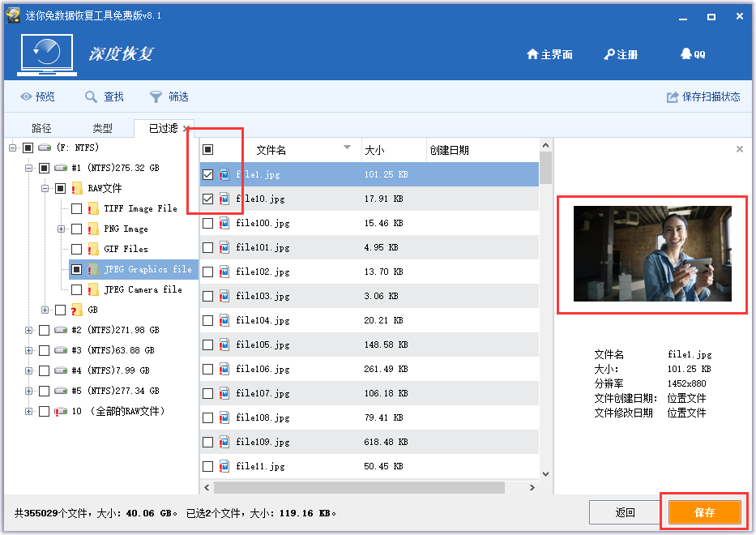Screen dimensions: 756x535
Task: Uncheck file10.jpg checkbox
Action: [207, 199]
